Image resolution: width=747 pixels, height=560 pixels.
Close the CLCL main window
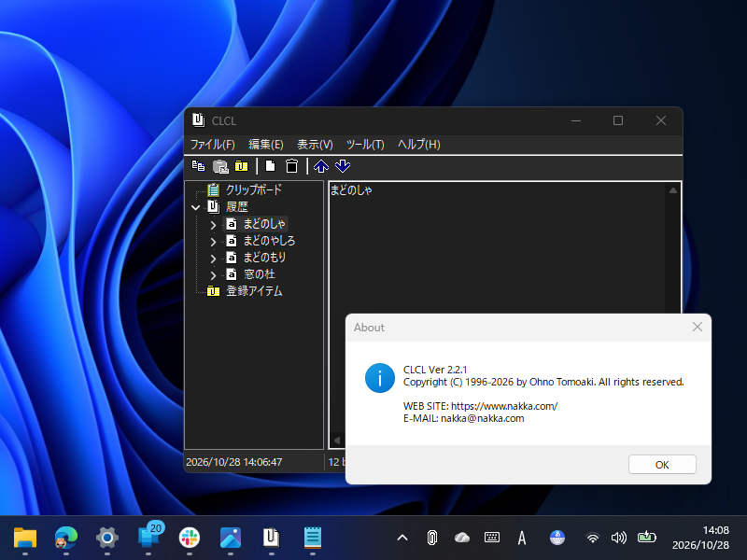[x=661, y=120]
